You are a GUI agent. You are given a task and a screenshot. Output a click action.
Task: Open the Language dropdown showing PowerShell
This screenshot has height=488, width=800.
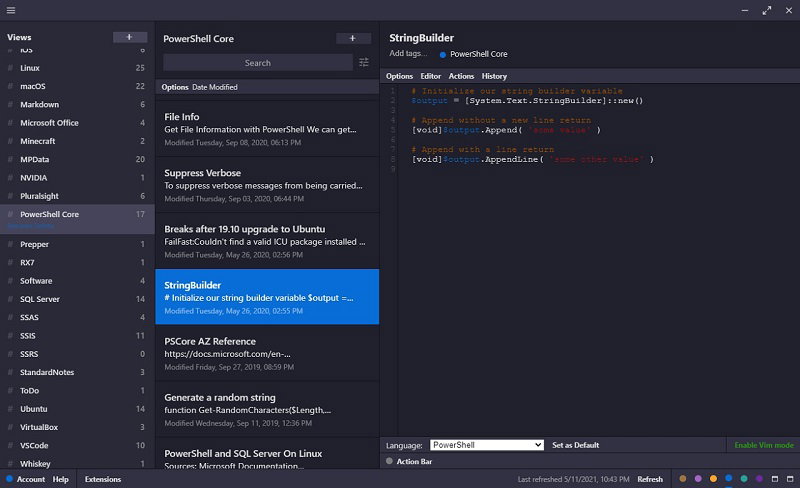coord(487,445)
